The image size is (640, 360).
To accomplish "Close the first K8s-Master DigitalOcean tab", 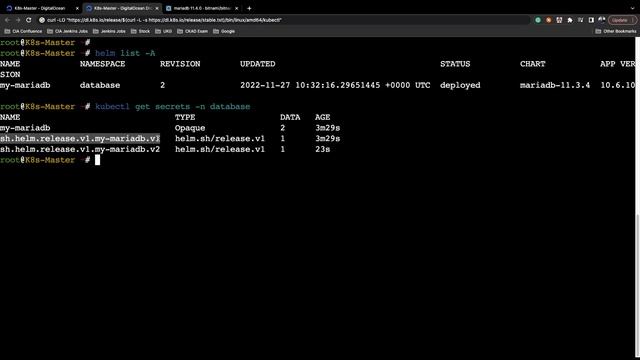I will tap(77, 8).
